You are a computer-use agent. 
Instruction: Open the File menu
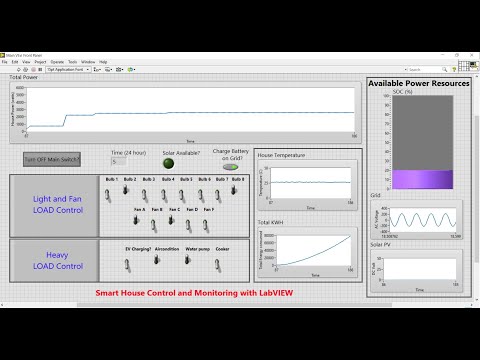pos(5,62)
